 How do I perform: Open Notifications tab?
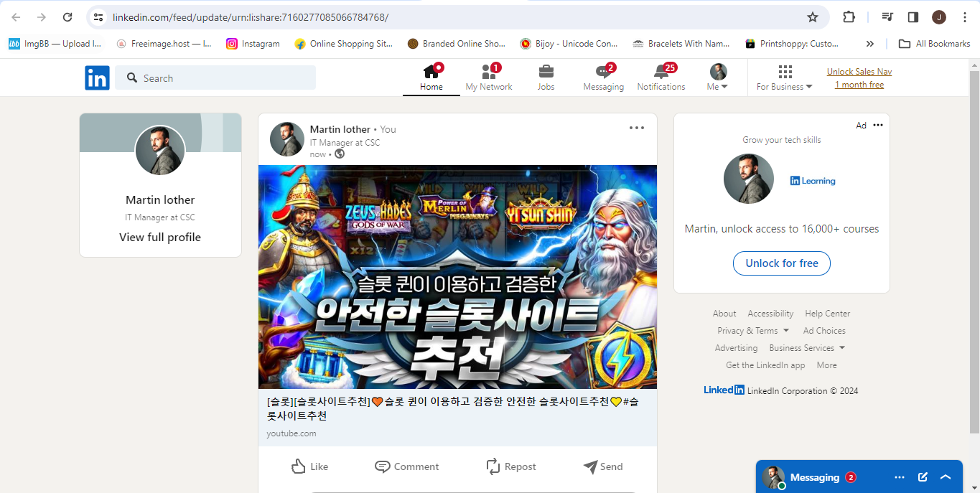pos(661,78)
